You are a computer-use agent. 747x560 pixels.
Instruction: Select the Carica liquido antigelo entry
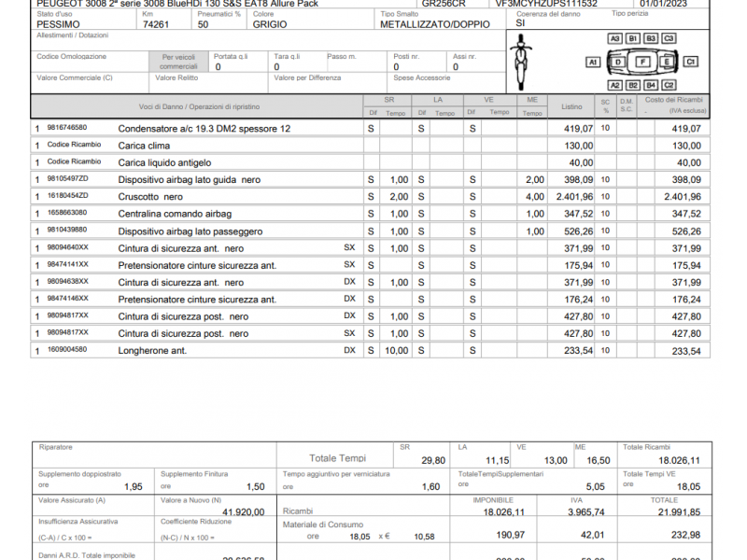point(164,162)
